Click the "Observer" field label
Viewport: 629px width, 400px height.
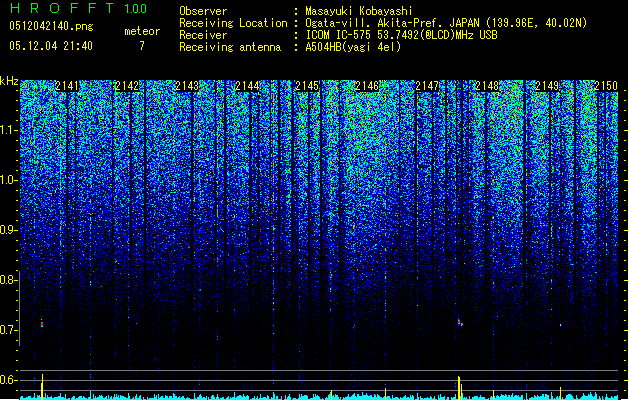click(203, 11)
